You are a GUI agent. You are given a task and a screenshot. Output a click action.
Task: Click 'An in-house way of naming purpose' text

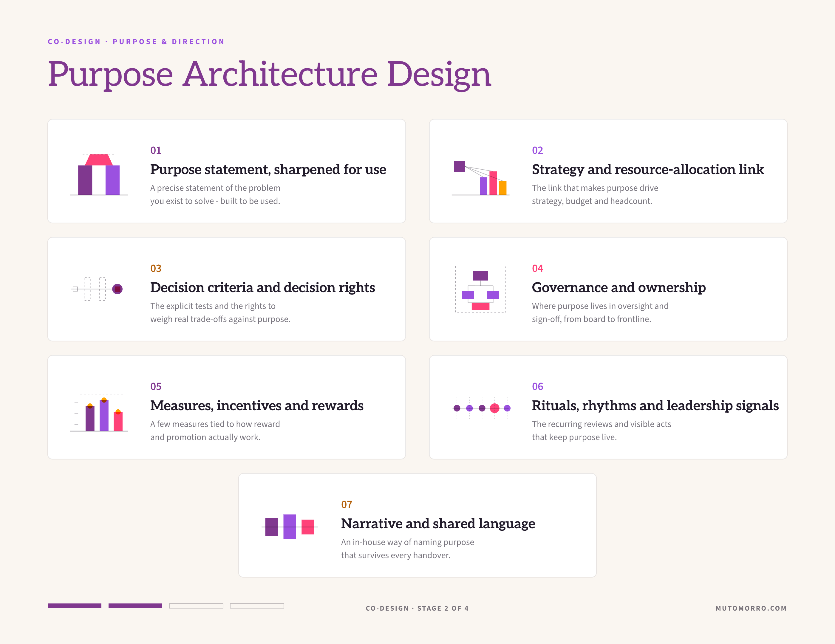tap(408, 542)
